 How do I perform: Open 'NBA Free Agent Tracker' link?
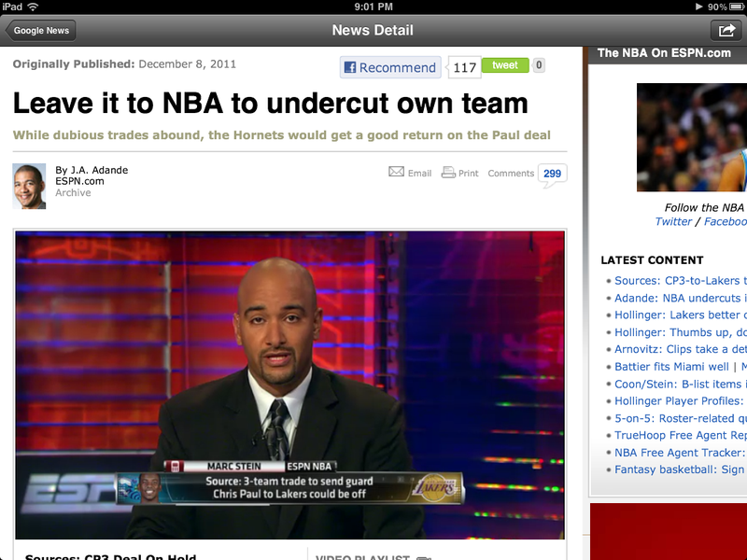[x=680, y=453]
